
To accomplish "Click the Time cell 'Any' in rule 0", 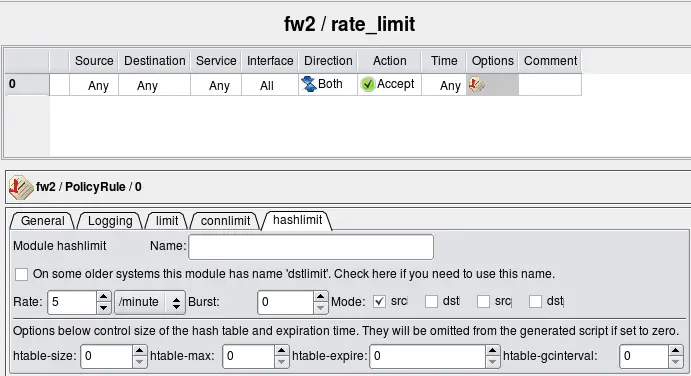I will point(444,85).
